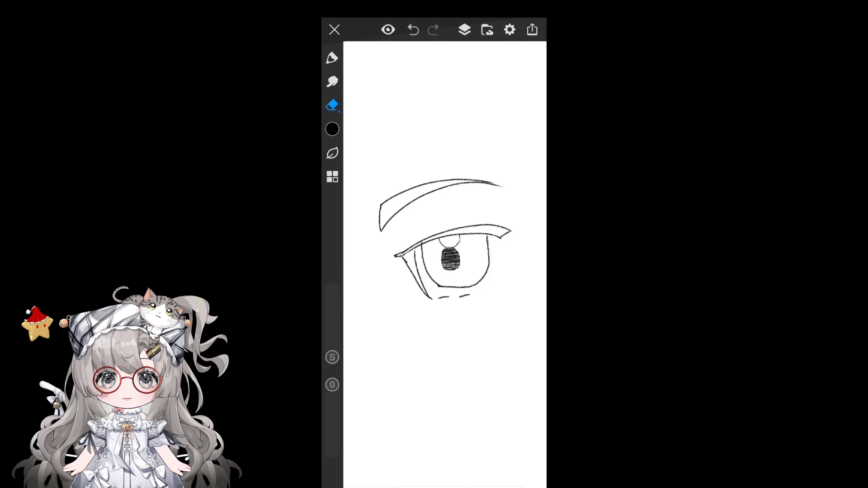Open the settings gear menu
The image size is (868, 488).
pyautogui.click(x=509, y=30)
